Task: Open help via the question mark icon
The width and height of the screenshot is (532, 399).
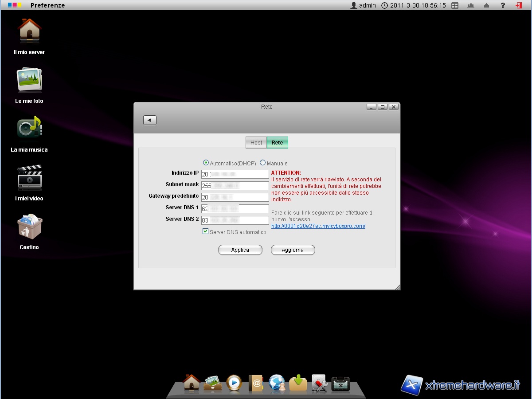Action: (503, 5)
